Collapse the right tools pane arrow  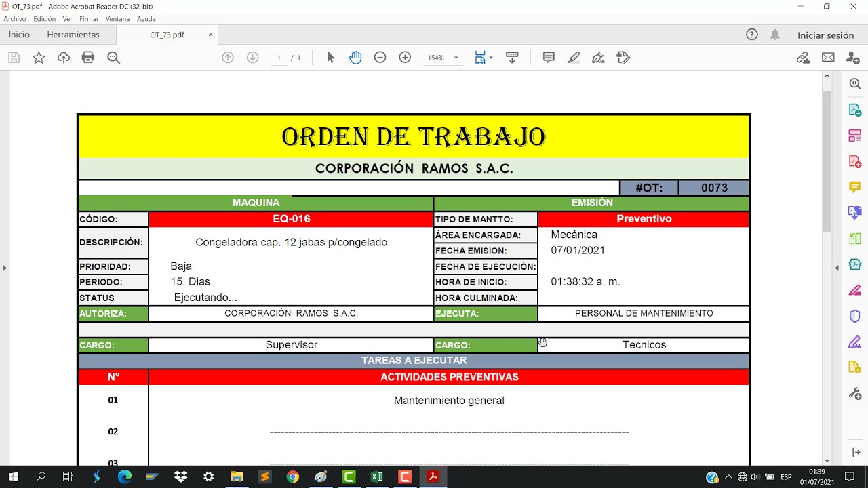854,452
